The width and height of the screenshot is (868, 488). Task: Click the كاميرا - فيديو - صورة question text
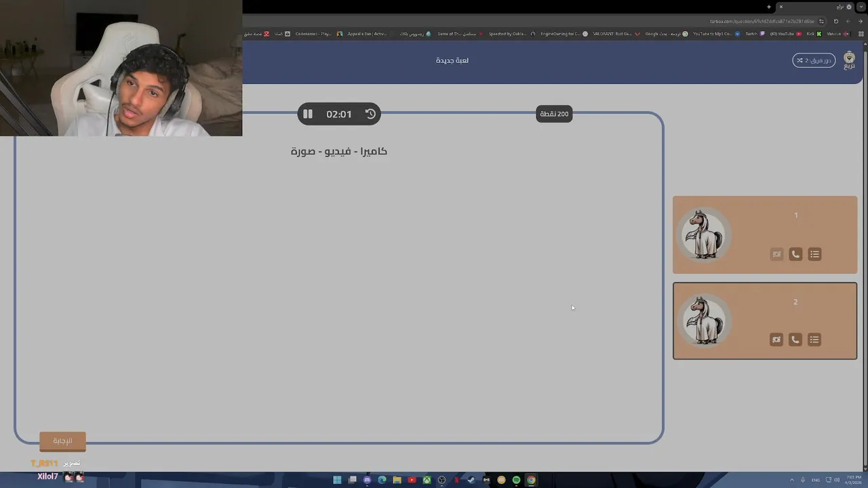[339, 151]
